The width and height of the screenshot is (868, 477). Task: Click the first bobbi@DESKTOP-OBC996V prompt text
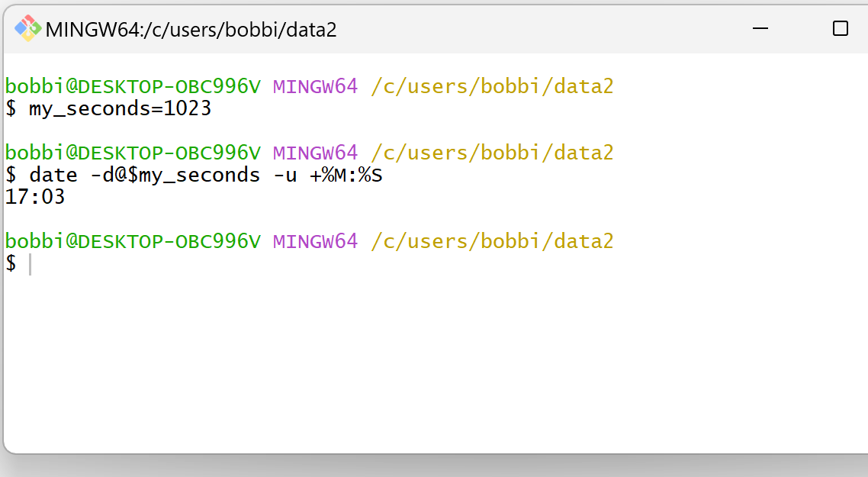point(133,86)
